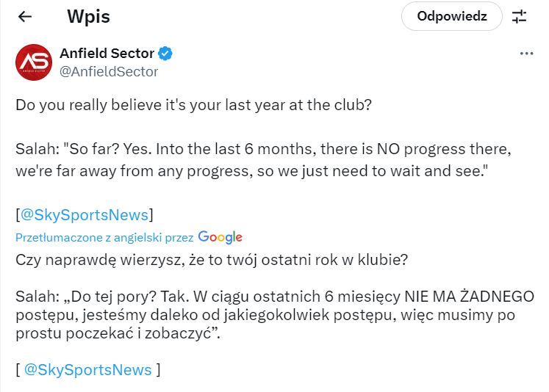Open the reply filter sliders icon
Viewport: 549px width, 392px height.
point(520,16)
